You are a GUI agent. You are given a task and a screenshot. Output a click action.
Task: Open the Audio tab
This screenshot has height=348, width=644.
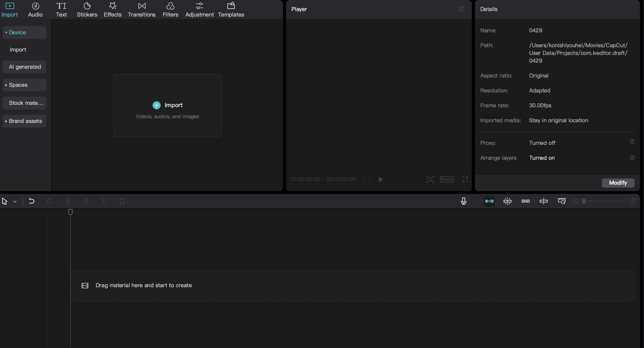pyautogui.click(x=35, y=9)
